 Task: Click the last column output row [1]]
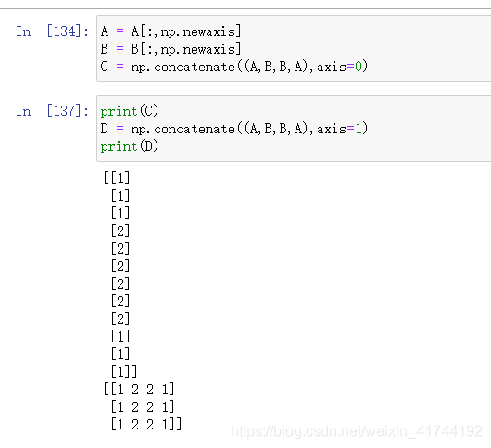(124, 371)
